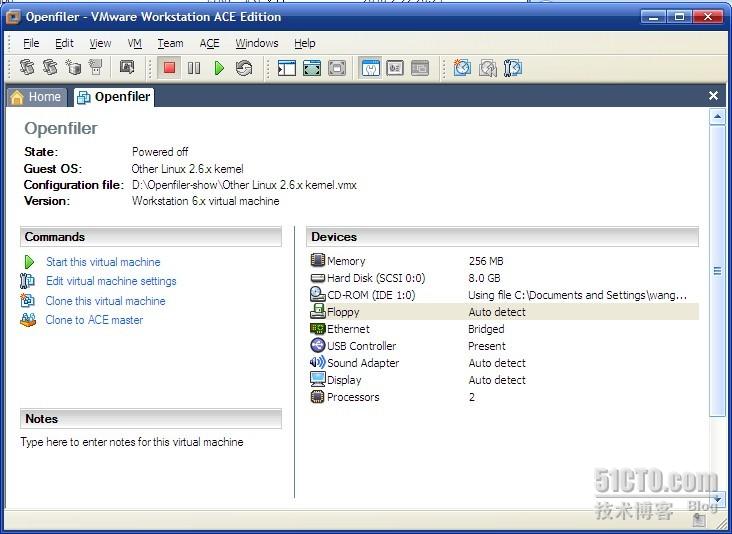The image size is (732, 534).
Task: Click Edit virtual machine settings link
Action: click(x=111, y=281)
